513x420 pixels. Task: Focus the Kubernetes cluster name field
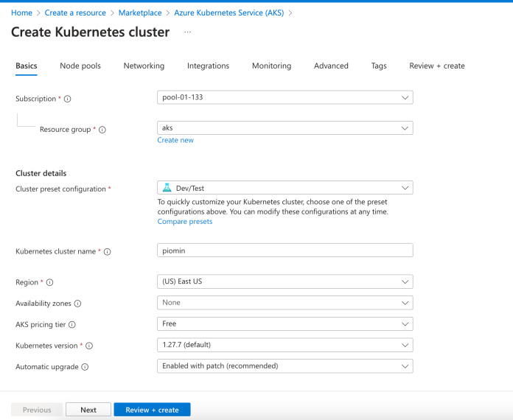click(285, 251)
